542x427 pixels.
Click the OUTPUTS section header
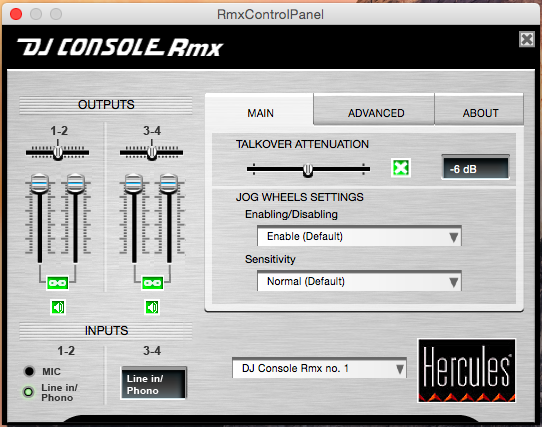point(106,105)
